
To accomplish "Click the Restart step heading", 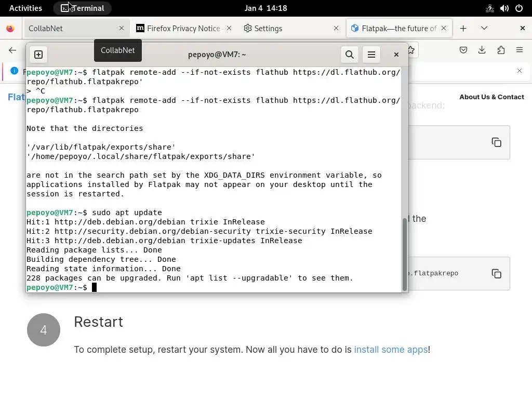I will click(98, 322).
